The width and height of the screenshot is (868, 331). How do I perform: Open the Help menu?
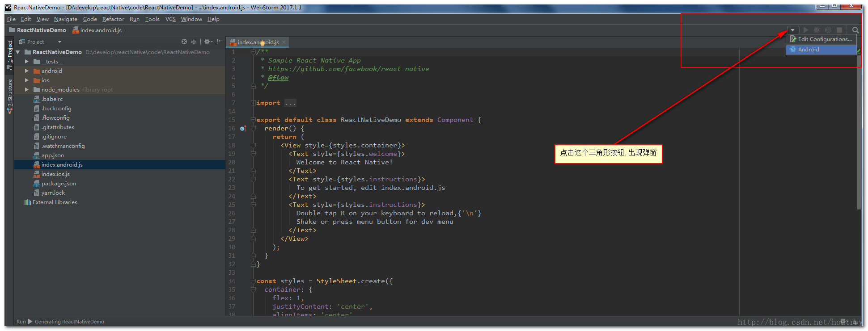[x=213, y=19]
